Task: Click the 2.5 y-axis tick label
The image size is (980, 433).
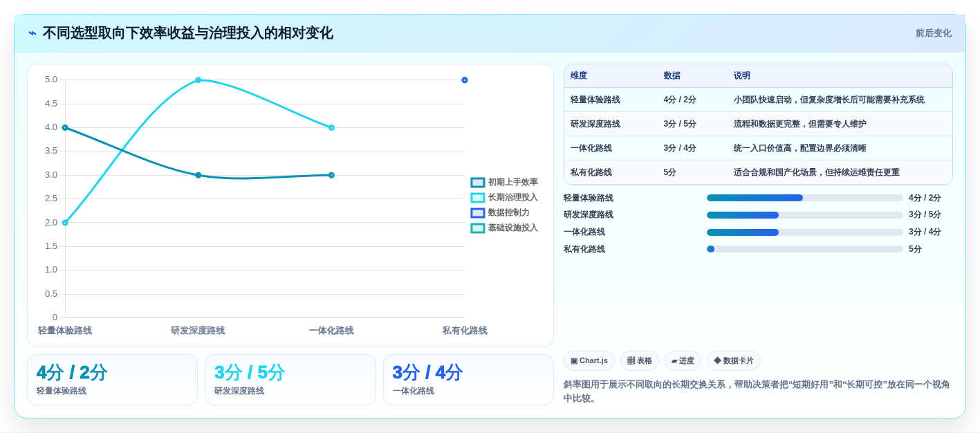Action: (51, 199)
